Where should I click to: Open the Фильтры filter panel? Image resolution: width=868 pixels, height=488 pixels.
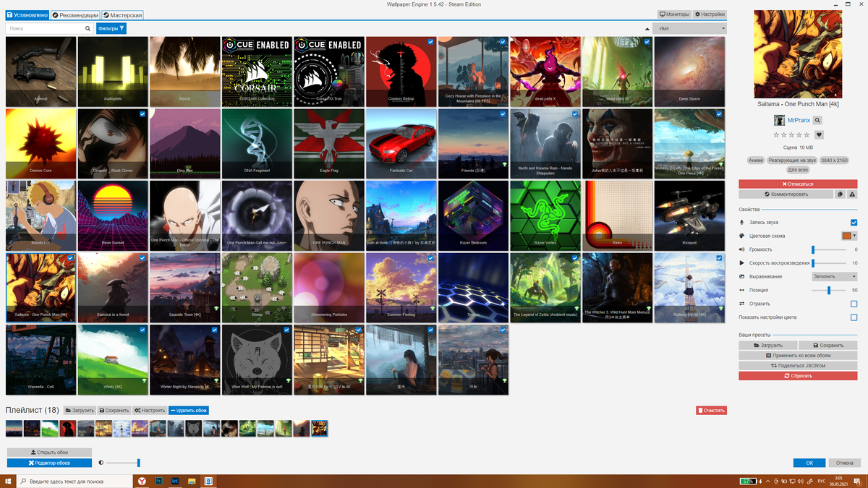(111, 28)
